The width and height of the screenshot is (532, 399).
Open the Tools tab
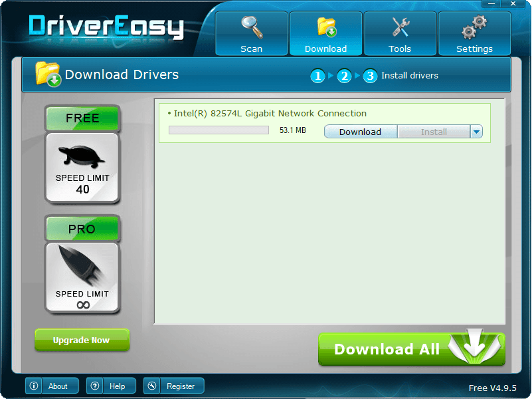tap(400, 33)
